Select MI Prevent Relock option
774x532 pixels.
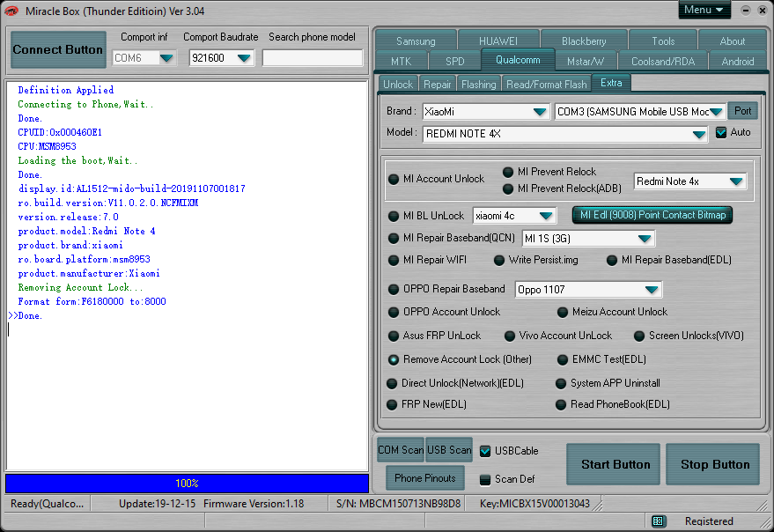(508, 172)
